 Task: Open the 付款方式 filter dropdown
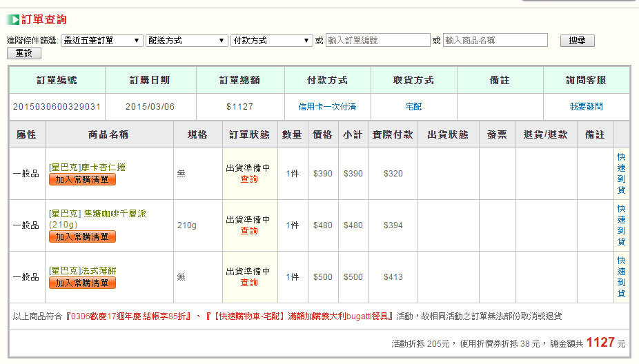[x=271, y=41]
